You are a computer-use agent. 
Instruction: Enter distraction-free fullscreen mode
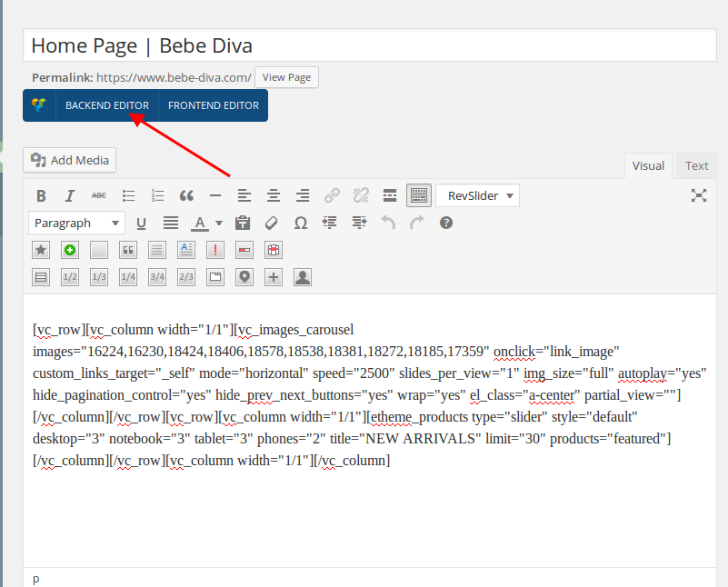[699, 195]
